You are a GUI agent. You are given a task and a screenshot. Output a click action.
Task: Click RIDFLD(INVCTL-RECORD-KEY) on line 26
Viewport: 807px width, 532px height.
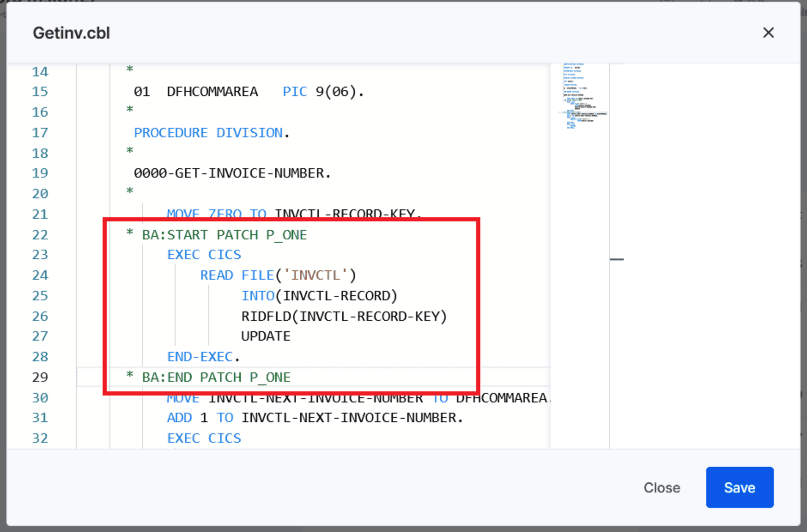click(x=344, y=316)
